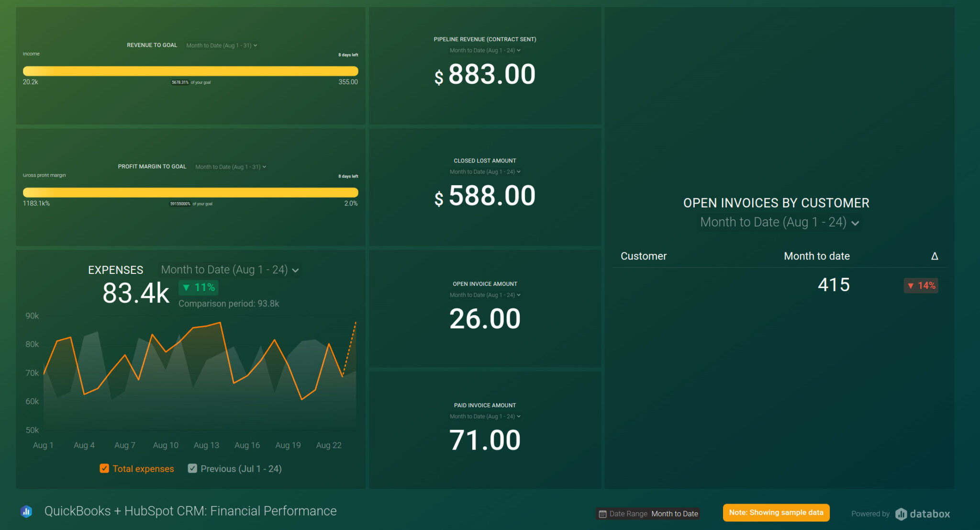
Task: Uncheck the Total expenses legend checkbox
Action: (104, 468)
